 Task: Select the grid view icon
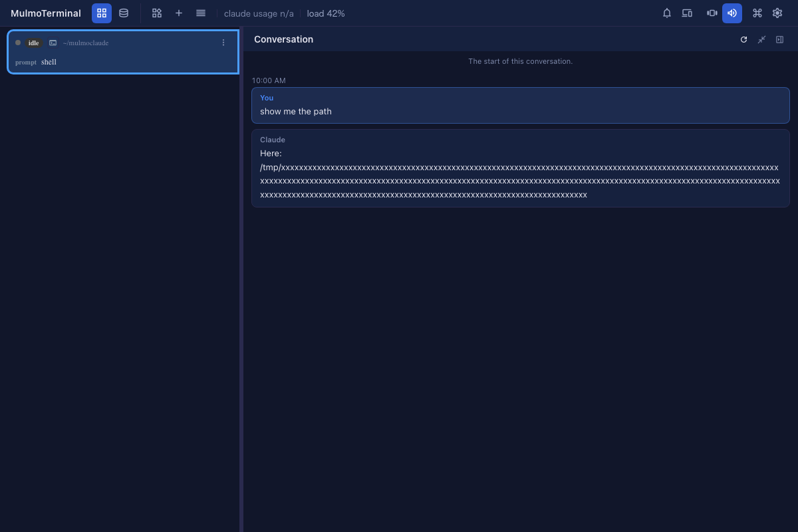(x=102, y=13)
